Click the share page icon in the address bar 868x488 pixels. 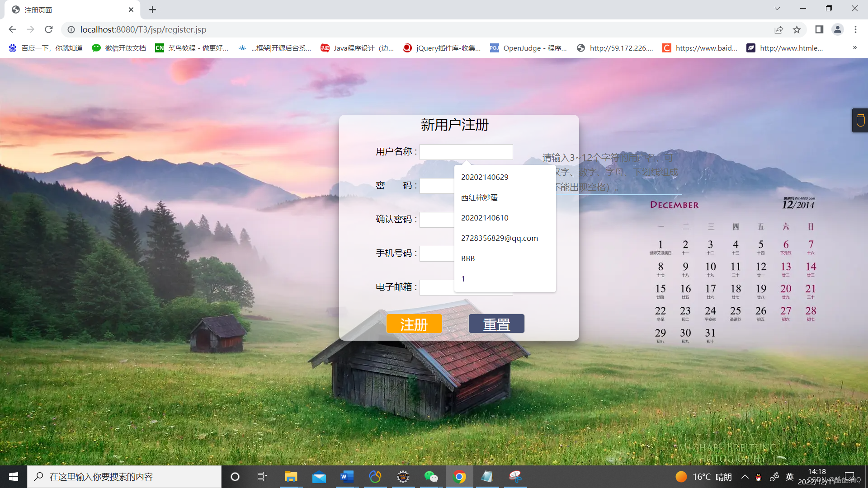pos(778,29)
